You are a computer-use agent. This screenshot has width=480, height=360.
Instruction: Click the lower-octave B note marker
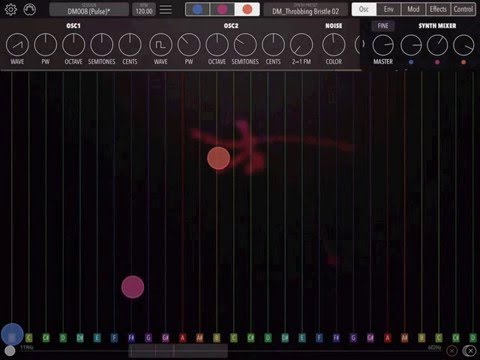coord(217,338)
